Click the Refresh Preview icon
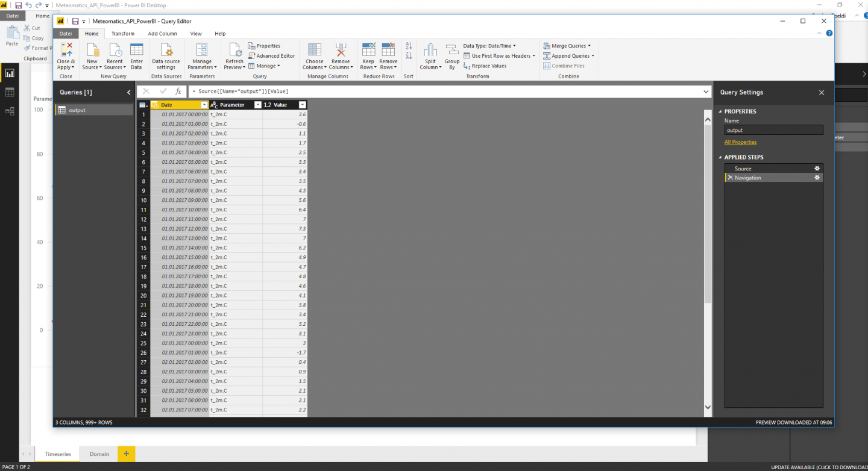The height and width of the screenshot is (471, 868). coord(234,50)
